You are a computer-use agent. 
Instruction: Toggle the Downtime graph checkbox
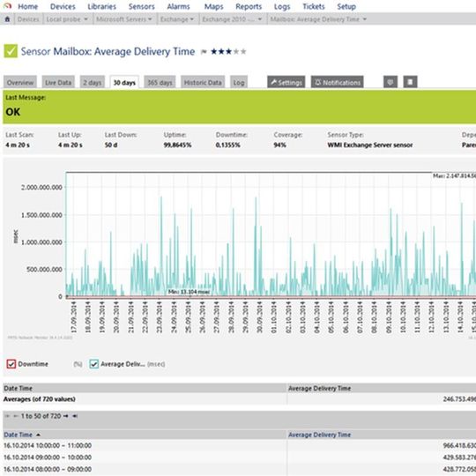coord(11,364)
